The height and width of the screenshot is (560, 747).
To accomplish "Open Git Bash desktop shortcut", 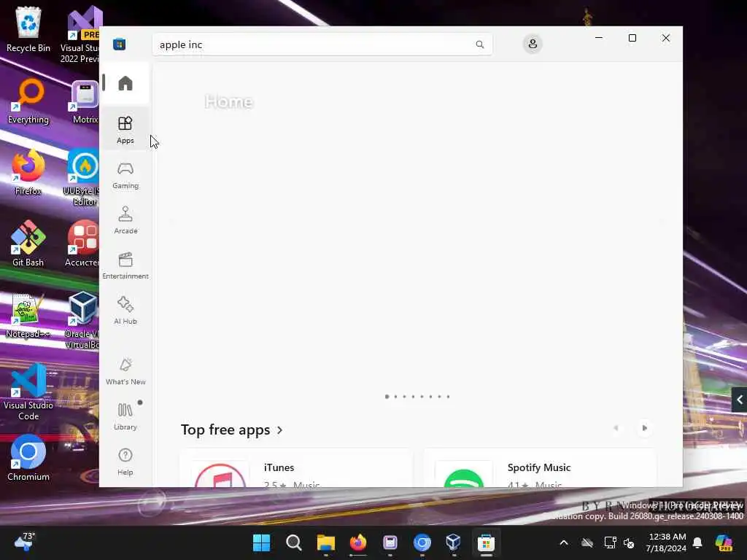I will pyautogui.click(x=28, y=244).
